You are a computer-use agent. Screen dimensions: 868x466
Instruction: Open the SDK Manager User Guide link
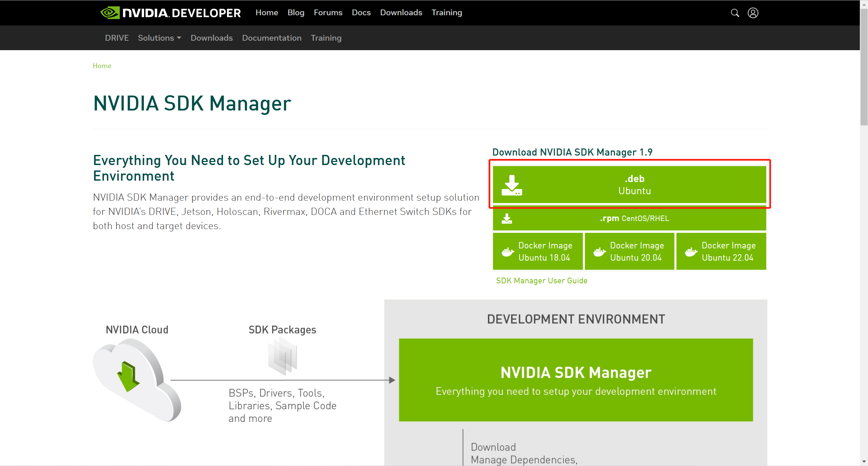541,281
